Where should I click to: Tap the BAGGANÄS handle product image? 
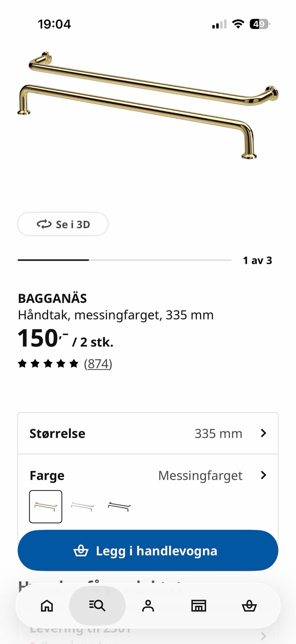point(148,105)
